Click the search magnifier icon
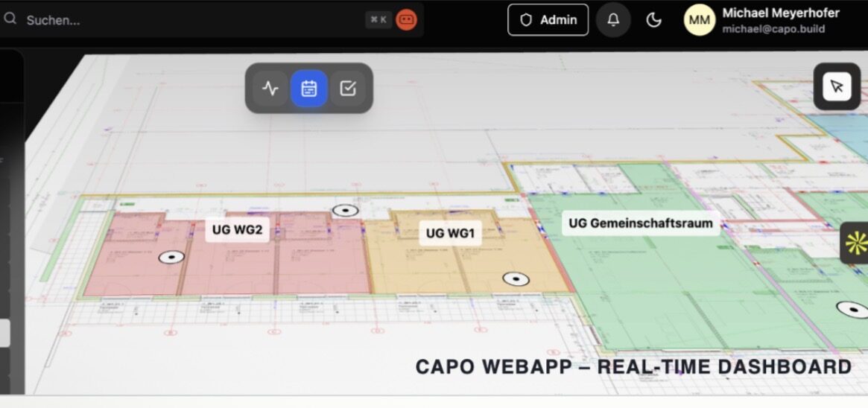868x408 pixels. 10,19
